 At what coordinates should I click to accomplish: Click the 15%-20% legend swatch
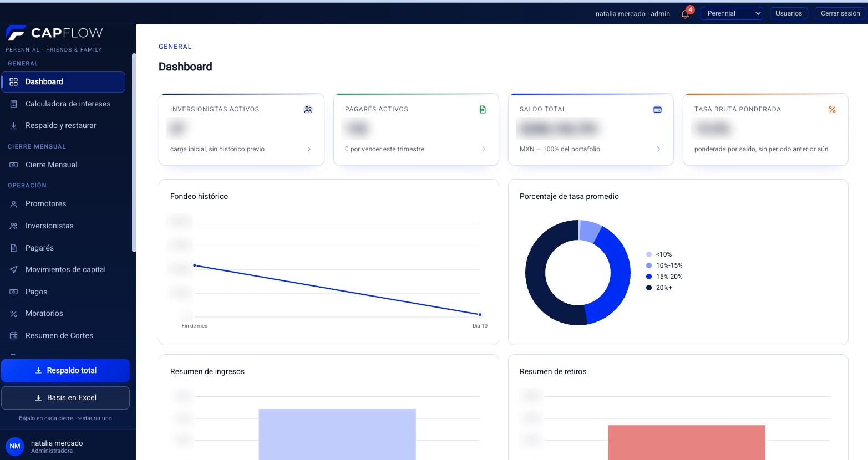coord(649,277)
